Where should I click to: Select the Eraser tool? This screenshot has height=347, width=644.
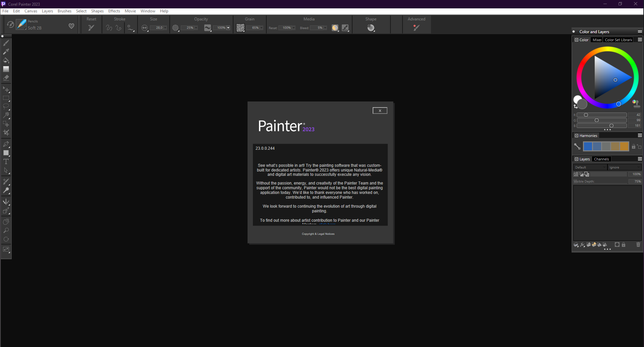6,78
